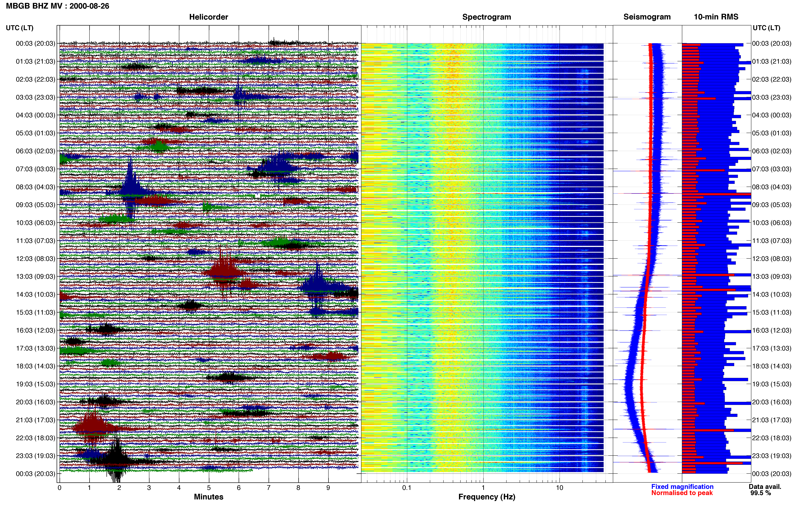This screenshot has width=812, height=508.
Task: Click the red 'Normalised to peak' legend text
Action: click(682, 493)
